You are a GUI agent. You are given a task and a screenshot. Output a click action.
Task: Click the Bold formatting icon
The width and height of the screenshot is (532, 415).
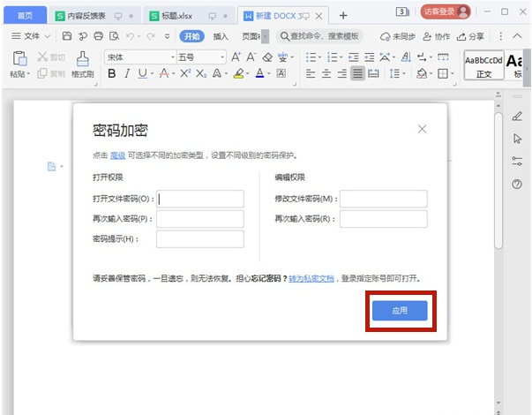112,74
